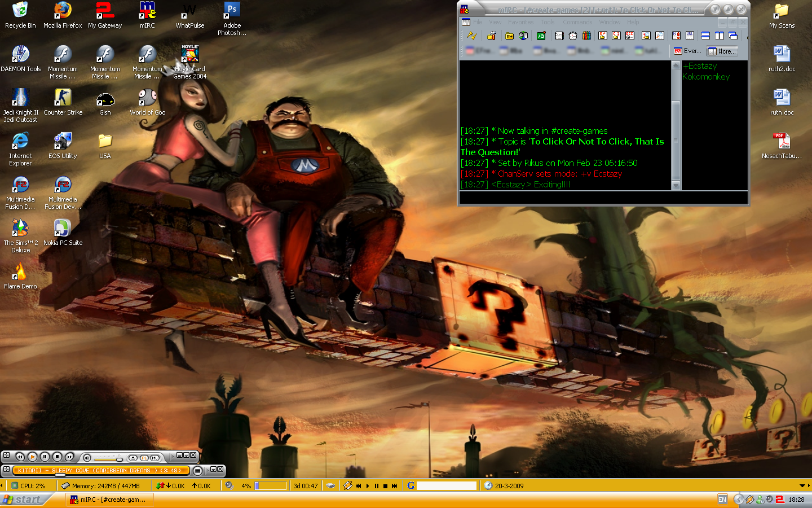Select the ruth2.doc file icon
Screen dimensions: 812x508
click(x=782, y=59)
